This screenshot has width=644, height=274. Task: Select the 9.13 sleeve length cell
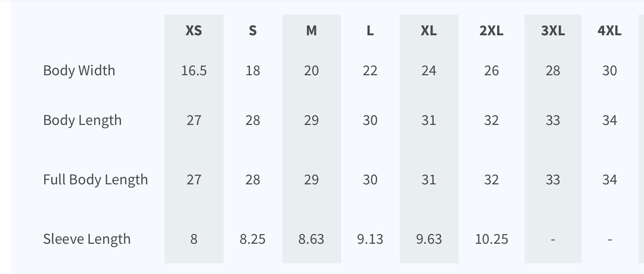pyautogui.click(x=370, y=239)
